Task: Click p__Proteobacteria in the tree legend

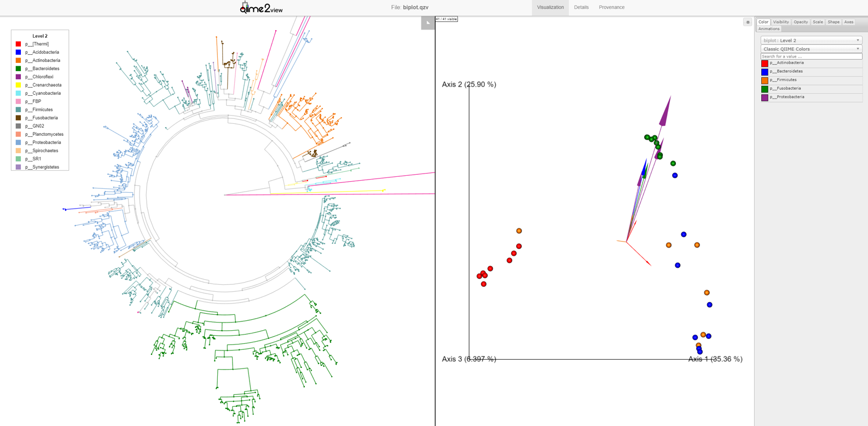Action: [x=43, y=142]
